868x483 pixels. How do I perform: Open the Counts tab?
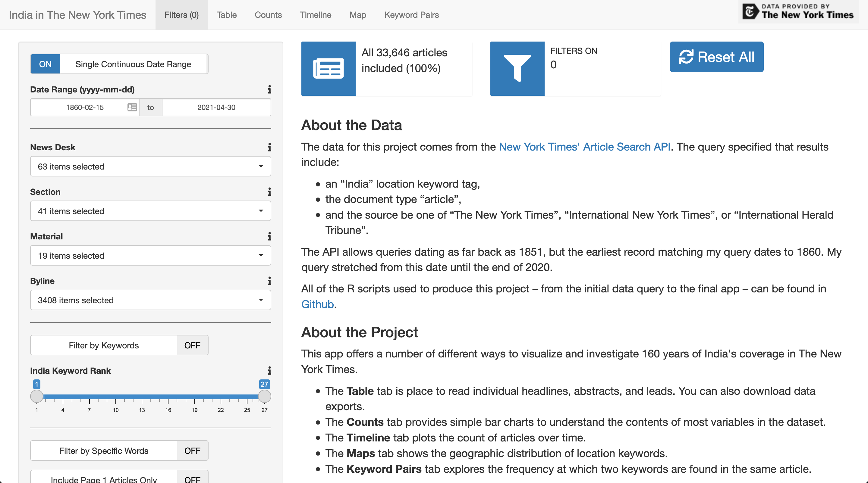[x=268, y=15]
